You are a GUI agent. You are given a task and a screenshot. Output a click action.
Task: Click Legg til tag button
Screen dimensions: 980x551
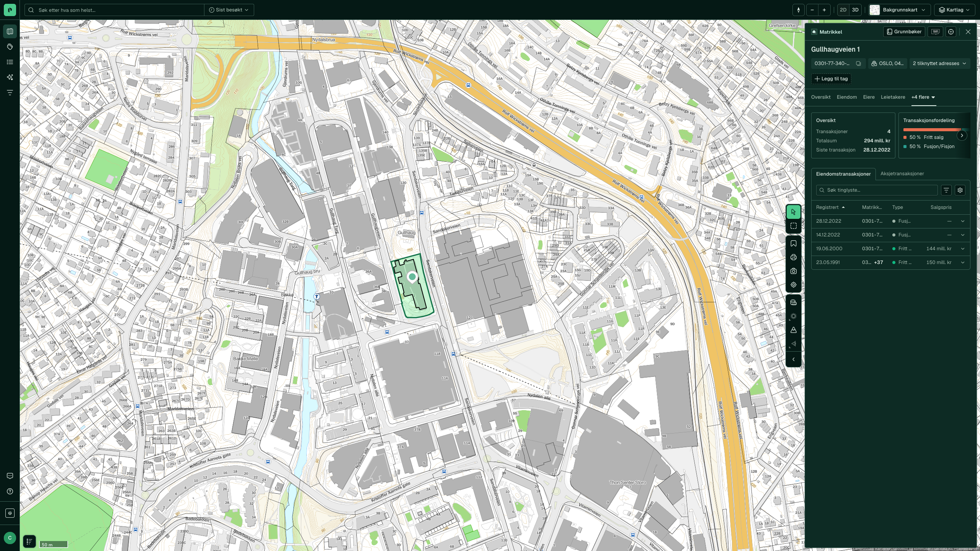(x=831, y=79)
